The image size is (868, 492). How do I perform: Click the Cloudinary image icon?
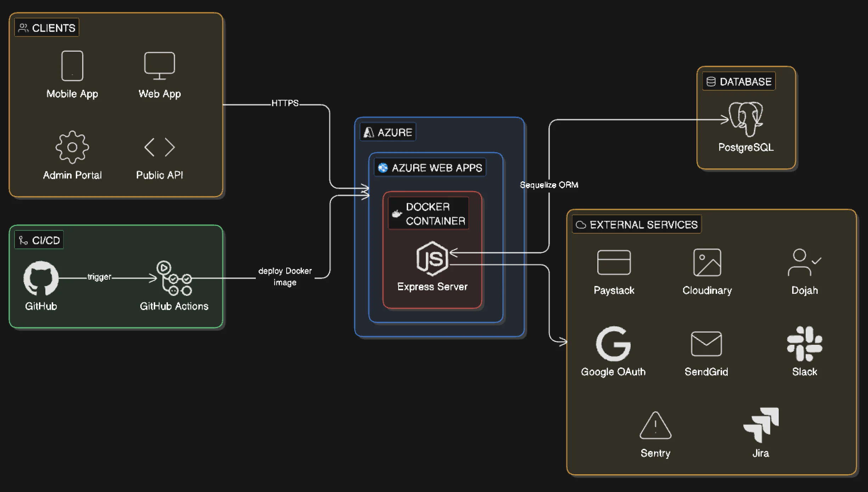pos(707,262)
